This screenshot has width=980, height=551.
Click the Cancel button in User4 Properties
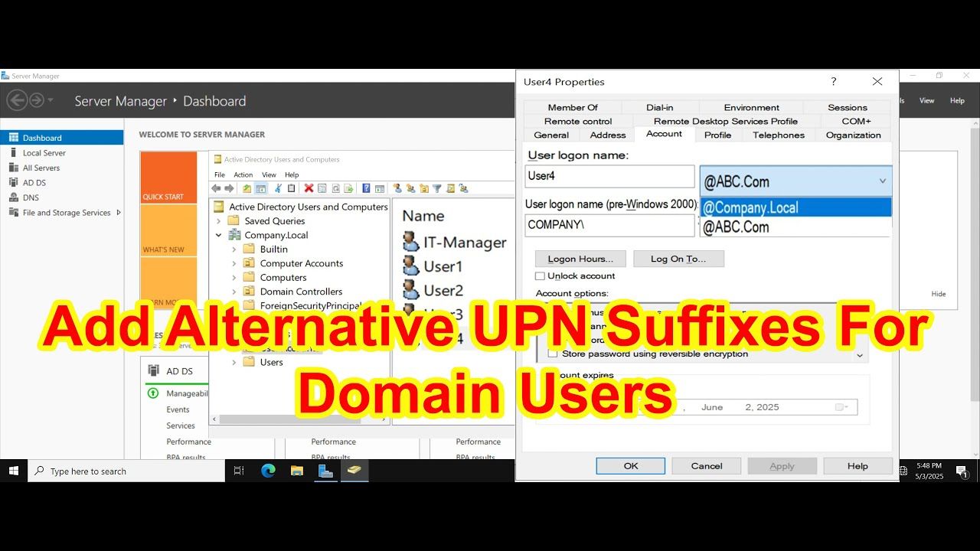[x=707, y=466]
